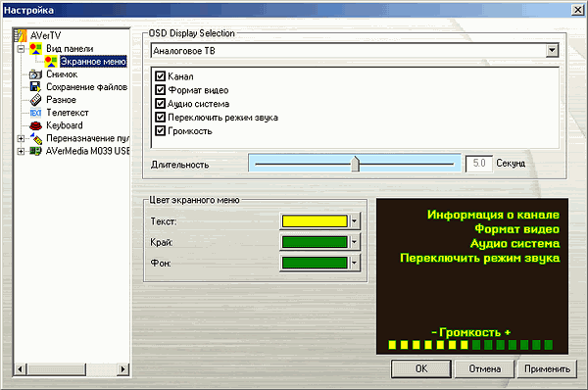Image resolution: width=588 pixels, height=390 pixels.
Task: Select Экранное меню in the tree
Action: (x=93, y=62)
